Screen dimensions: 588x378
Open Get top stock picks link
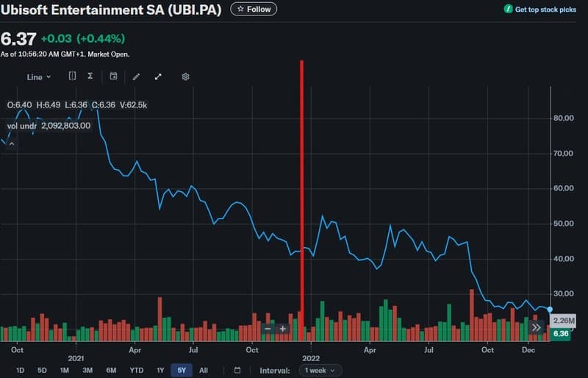[x=545, y=10]
